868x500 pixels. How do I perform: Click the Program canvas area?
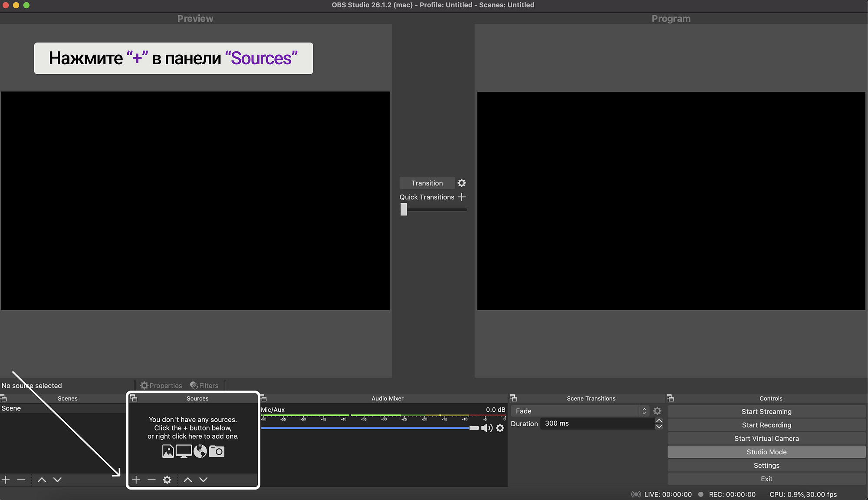pyautogui.click(x=671, y=201)
